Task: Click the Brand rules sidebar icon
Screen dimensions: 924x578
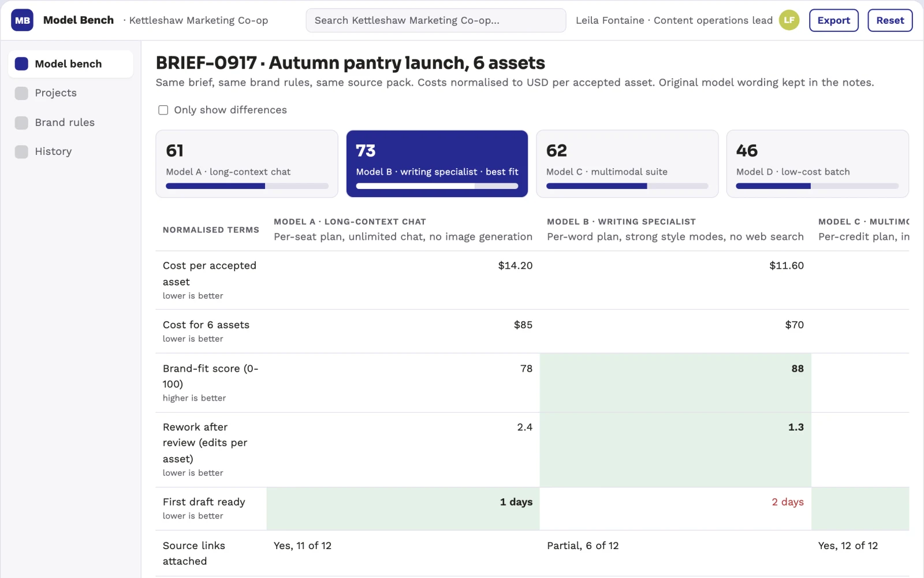Action: pyautogui.click(x=21, y=123)
